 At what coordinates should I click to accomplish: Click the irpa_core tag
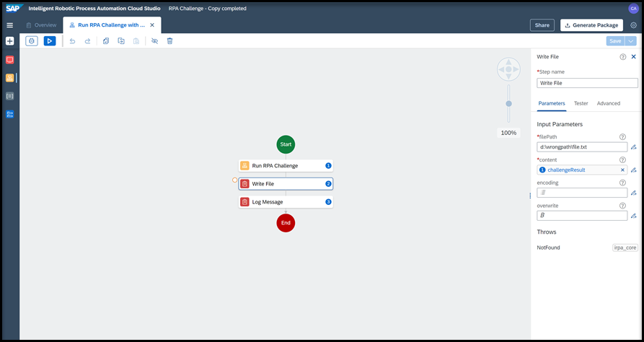coord(625,247)
